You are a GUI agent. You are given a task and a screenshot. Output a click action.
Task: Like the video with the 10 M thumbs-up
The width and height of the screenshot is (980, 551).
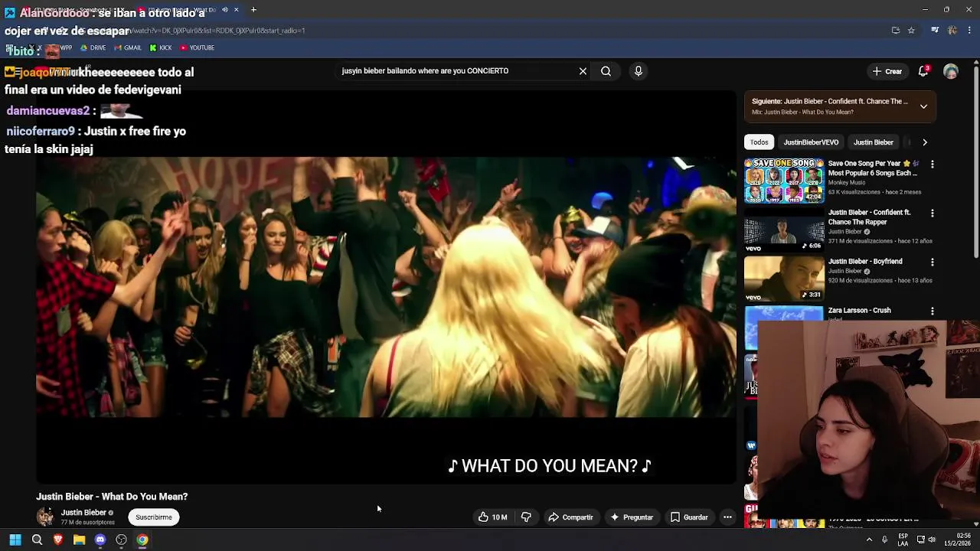[x=492, y=517]
